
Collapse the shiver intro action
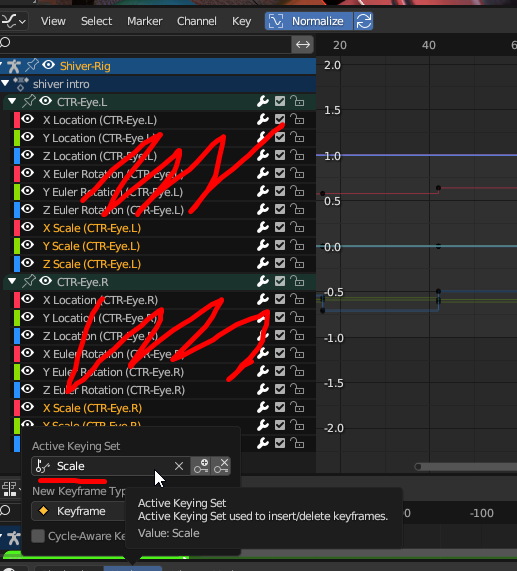[5, 83]
